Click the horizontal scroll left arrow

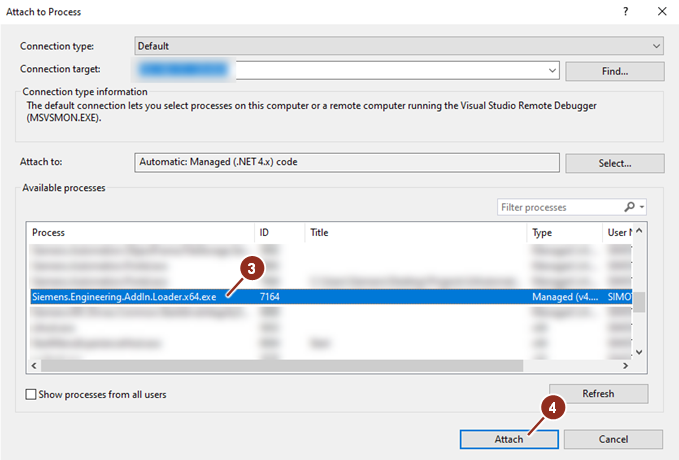pyautogui.click(x=34, y=366)
